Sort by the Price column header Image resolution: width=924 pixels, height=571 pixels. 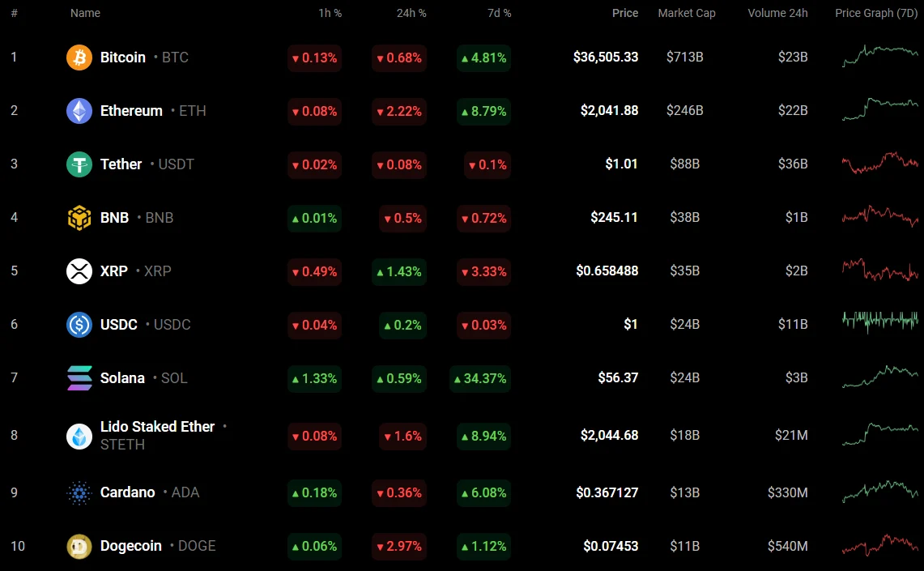click(x=624, y=13)
